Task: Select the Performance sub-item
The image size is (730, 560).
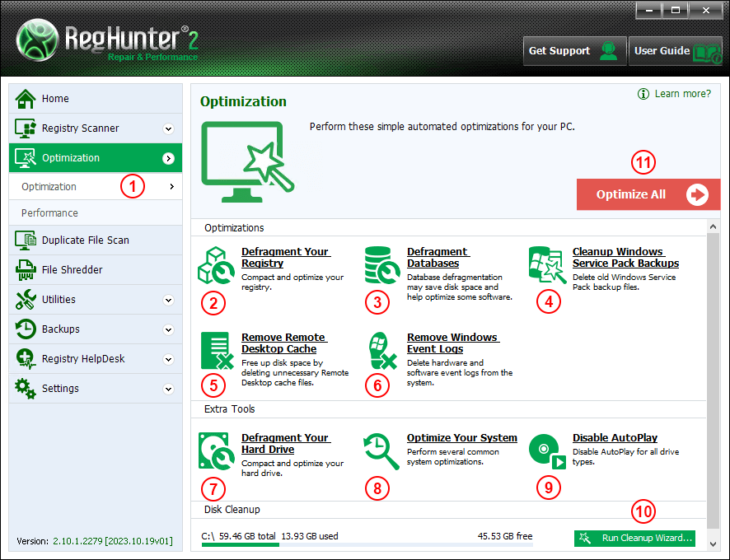Action: pyautogui.click(x=49, y=213)
